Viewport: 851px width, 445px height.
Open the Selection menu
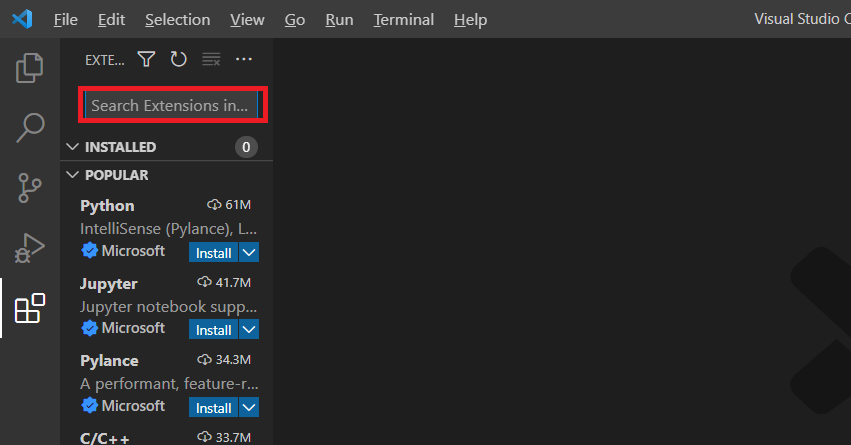click(177, 20)
